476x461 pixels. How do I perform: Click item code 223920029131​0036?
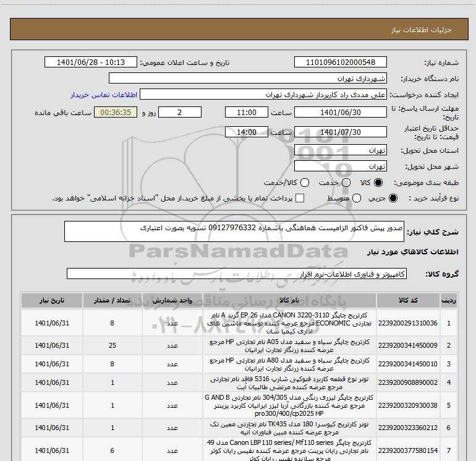click(408, 323)
